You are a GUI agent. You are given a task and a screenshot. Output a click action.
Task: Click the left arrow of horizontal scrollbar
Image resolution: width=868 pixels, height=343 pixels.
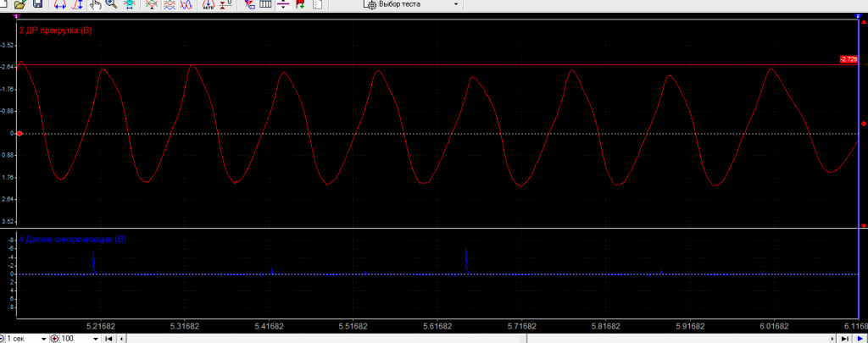click(x=122, y=339)
